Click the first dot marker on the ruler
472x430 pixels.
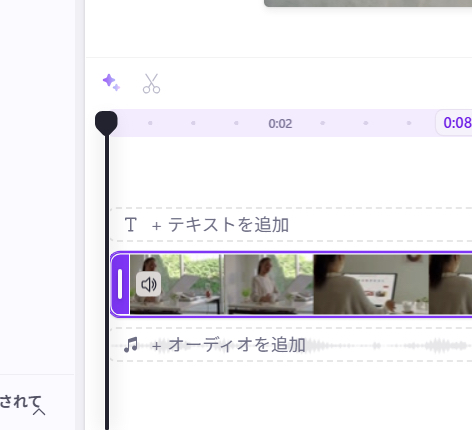[150, 123]
